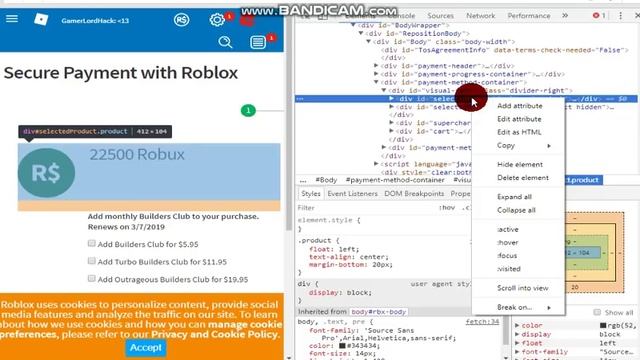640x360 pixels.
Task: Click the #Body breadcrumb item
Action: click(x=326, y=180)
